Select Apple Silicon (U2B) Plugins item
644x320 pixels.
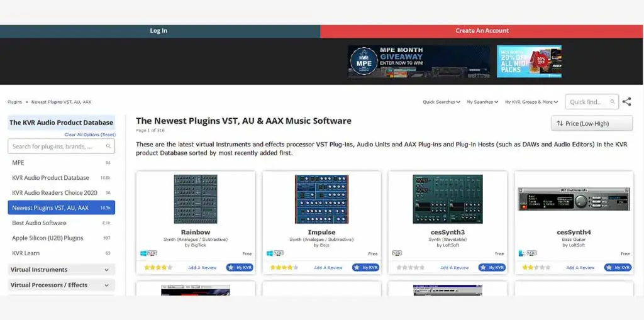pyautogui.click(x=61, y=238)
